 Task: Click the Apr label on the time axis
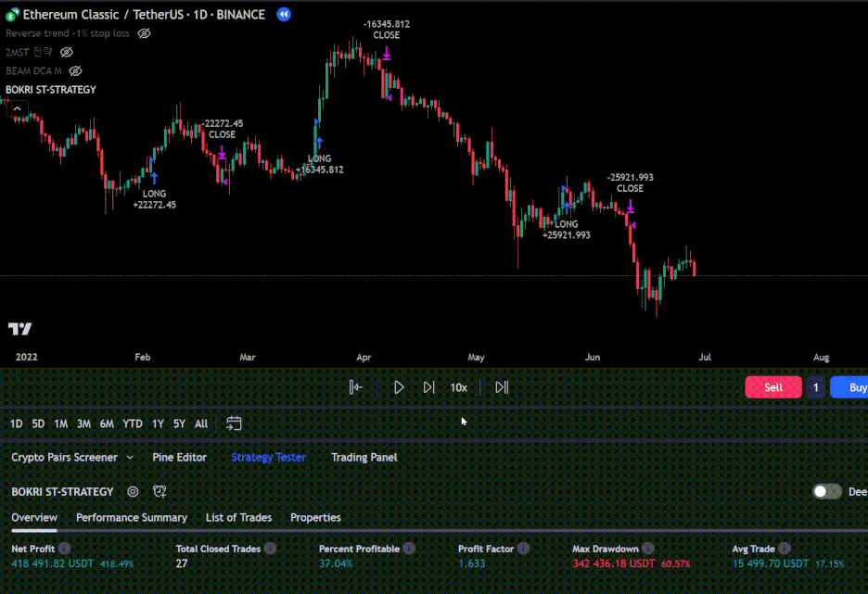click(364, 358)
